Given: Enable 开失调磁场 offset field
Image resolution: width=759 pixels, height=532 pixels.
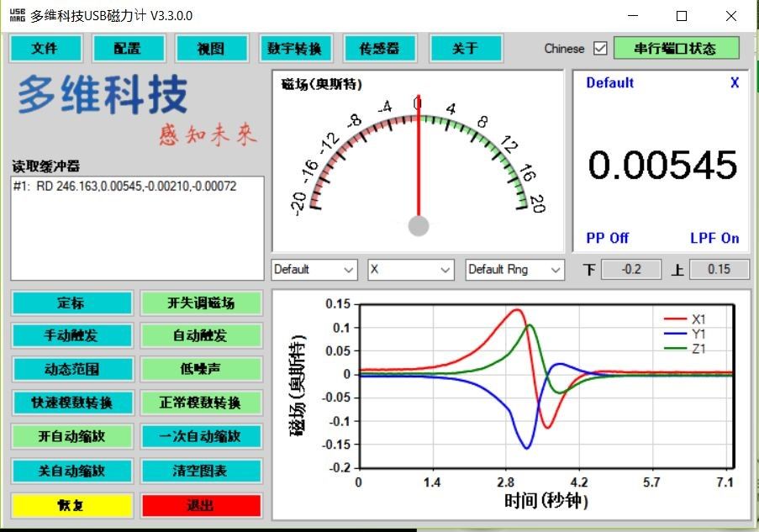Looking at the screenshot, I should (x=202, y=303).
